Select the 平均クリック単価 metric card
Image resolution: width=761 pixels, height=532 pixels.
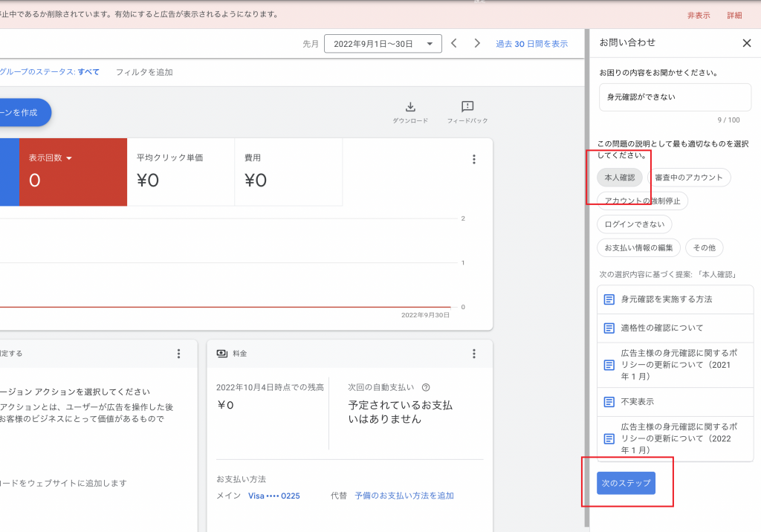pos(181,172)
